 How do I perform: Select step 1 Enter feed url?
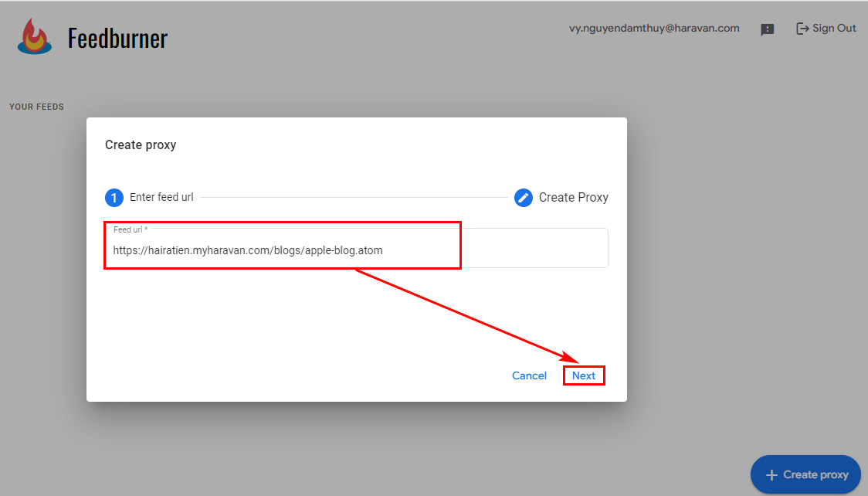pyautogui.click(x=150, y=197)
